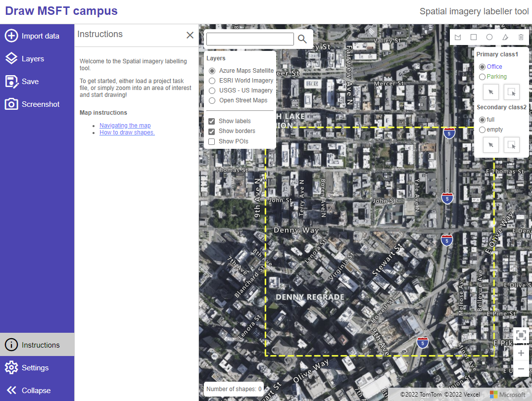Click the 'Secondary class2' heading

[501, 107]
